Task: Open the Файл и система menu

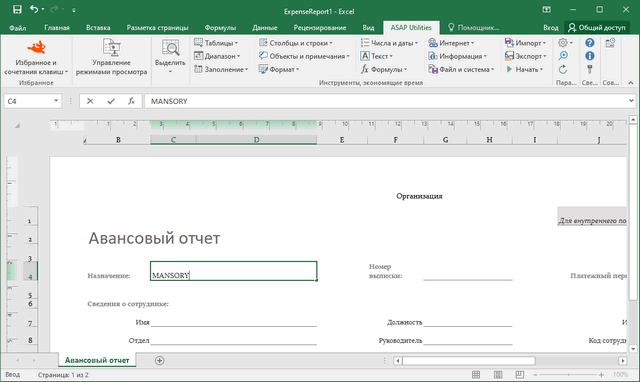Action: (461, 69)
